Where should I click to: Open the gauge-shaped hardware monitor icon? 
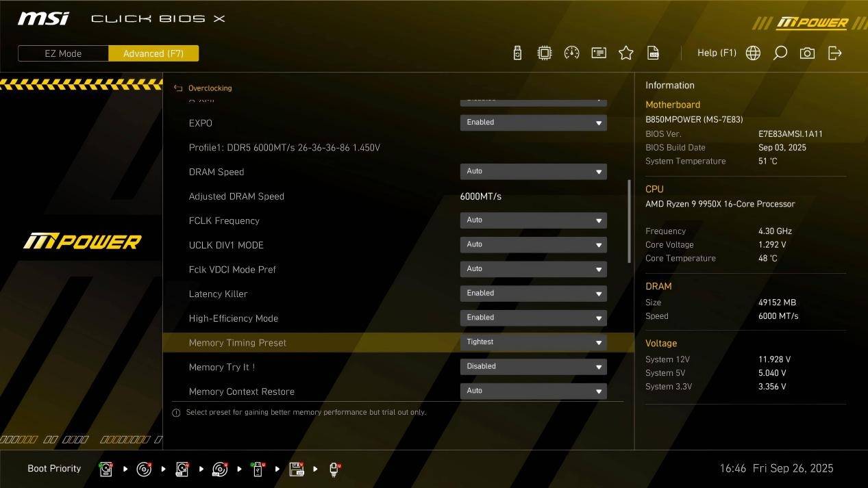[571, 53]
